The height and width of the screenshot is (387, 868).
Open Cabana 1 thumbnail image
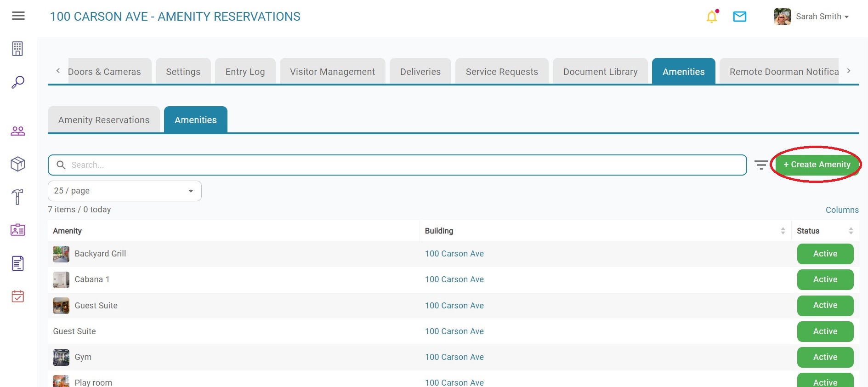(61, 279)
